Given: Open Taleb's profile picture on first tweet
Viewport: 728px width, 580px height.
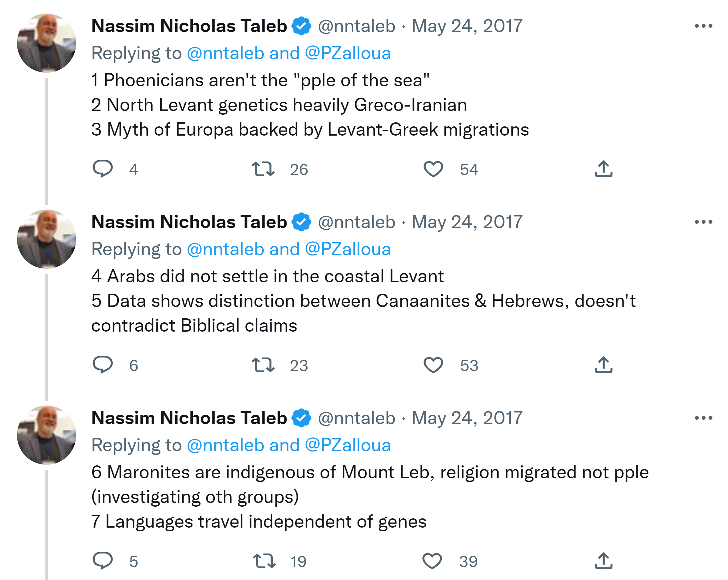Looking at the screenshot, I should [47, 43].
